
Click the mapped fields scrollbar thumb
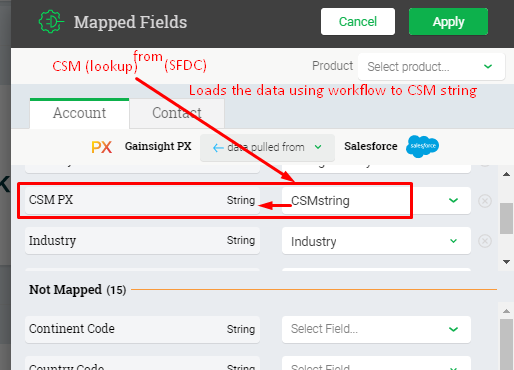pos(506,218)
